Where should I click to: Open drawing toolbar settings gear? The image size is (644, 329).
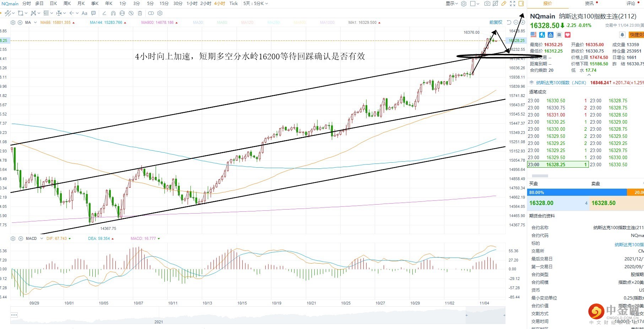tap(160, 13)
